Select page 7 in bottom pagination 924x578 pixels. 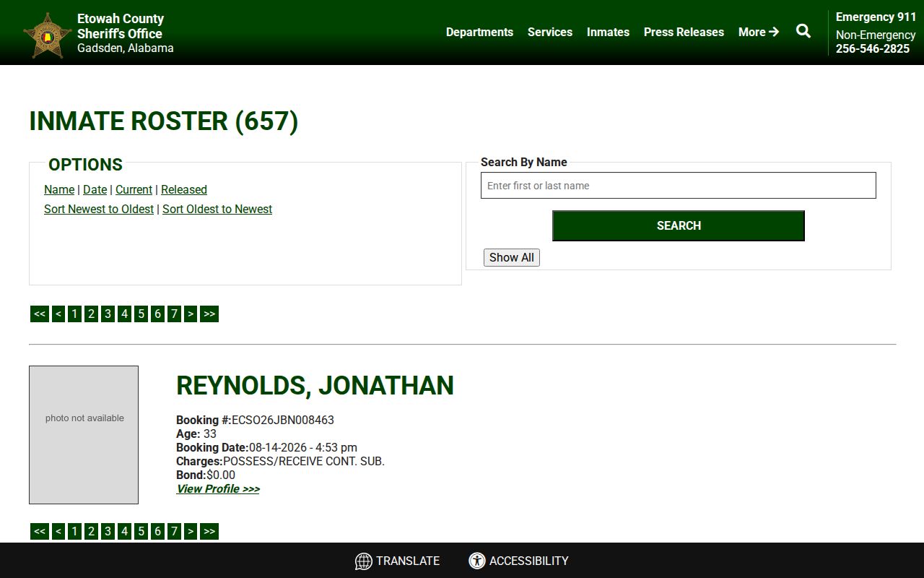pos(174,531)
